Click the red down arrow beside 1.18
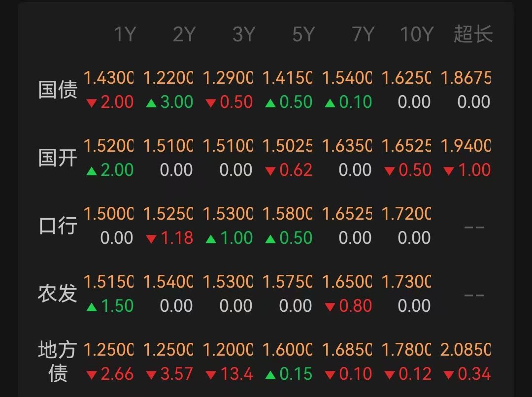This screenshot has width=532, height=397. click(151, 239)
